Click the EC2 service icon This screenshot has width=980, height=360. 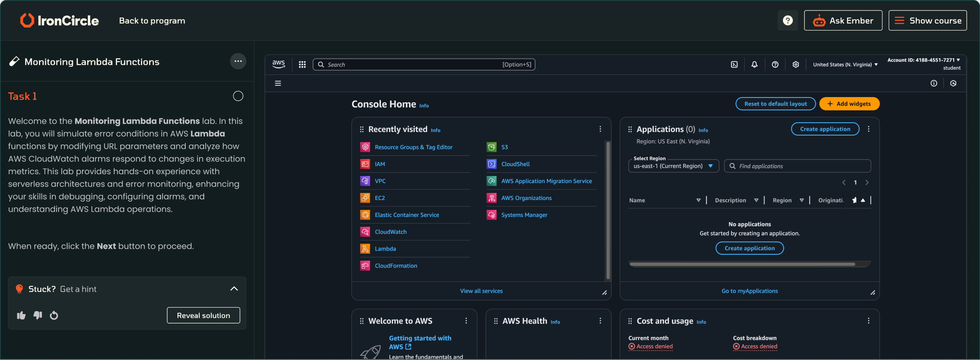coord(365,198)
